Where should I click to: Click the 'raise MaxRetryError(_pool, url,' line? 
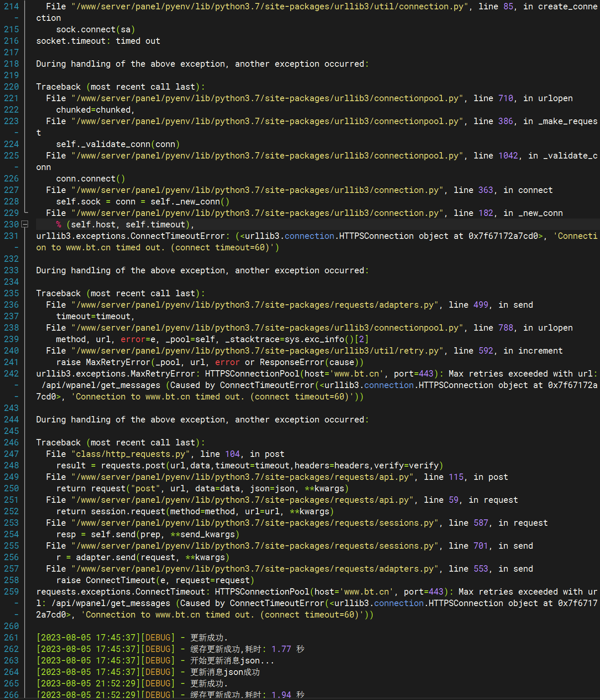tap(210, 362)
